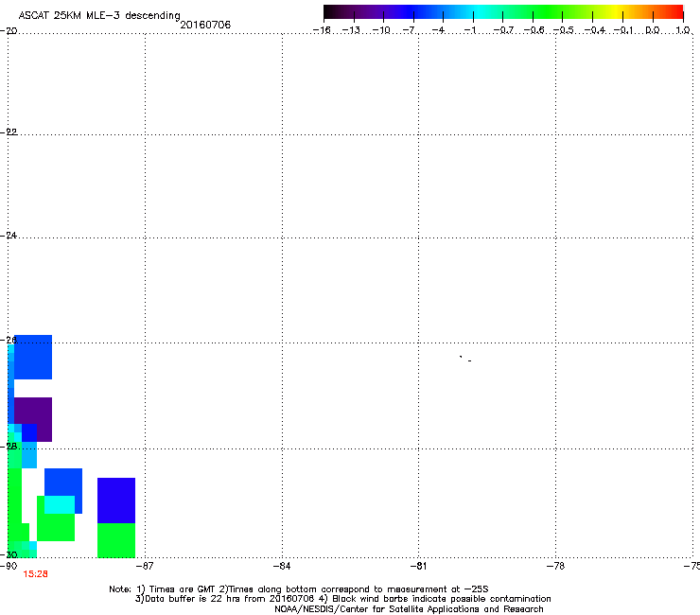Click the -1 color scale label
Screen dimensions: 700x615
469,30
